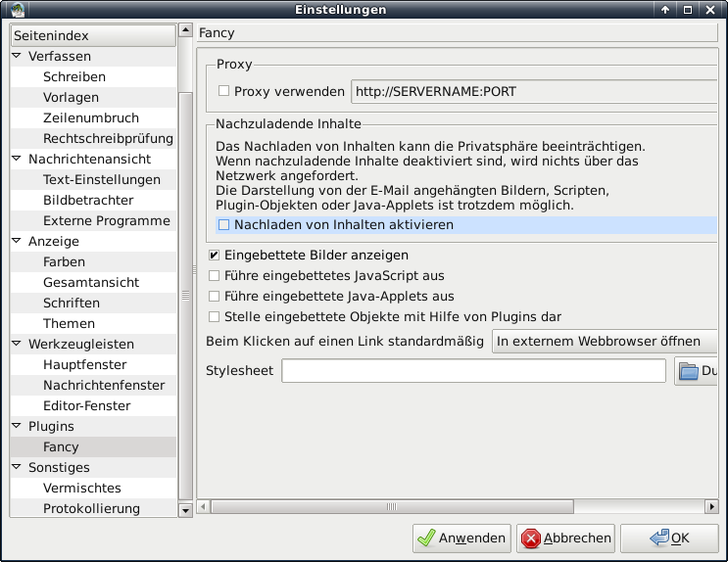Select Rechtschreibprüfung in the page index
Image resolution: width=728 pixels, height=562 pixels.
point(108,138)
